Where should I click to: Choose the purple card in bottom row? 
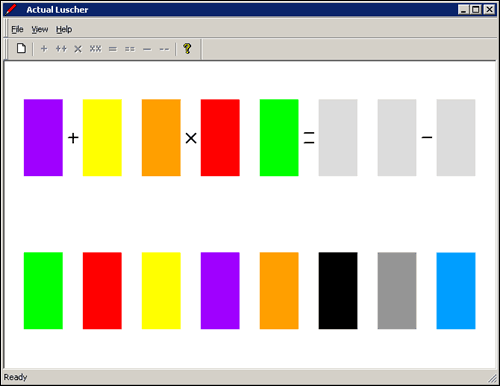pyautogui.click(x=220, y=291)
